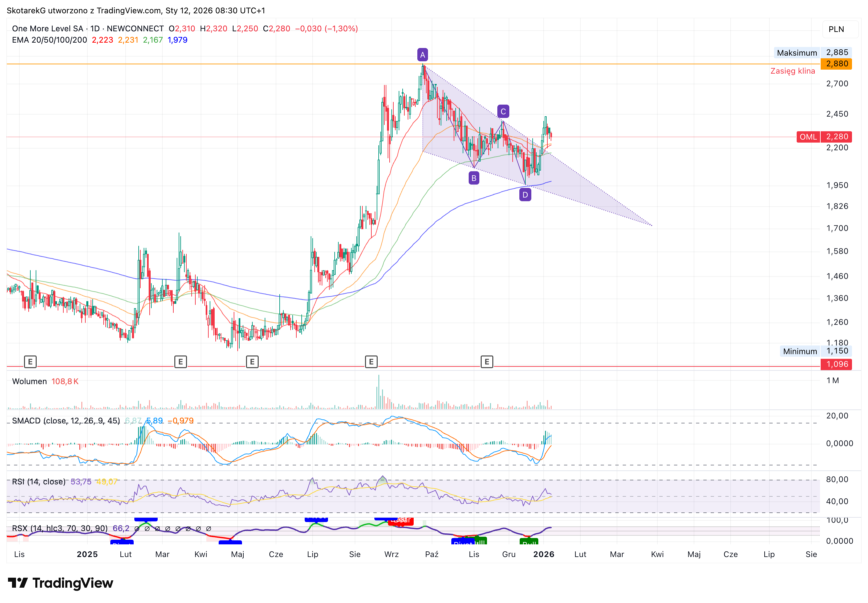Click the 2,450 price axis value
The width and height of the screenshot is (868, 603).
tap(837, 114)
